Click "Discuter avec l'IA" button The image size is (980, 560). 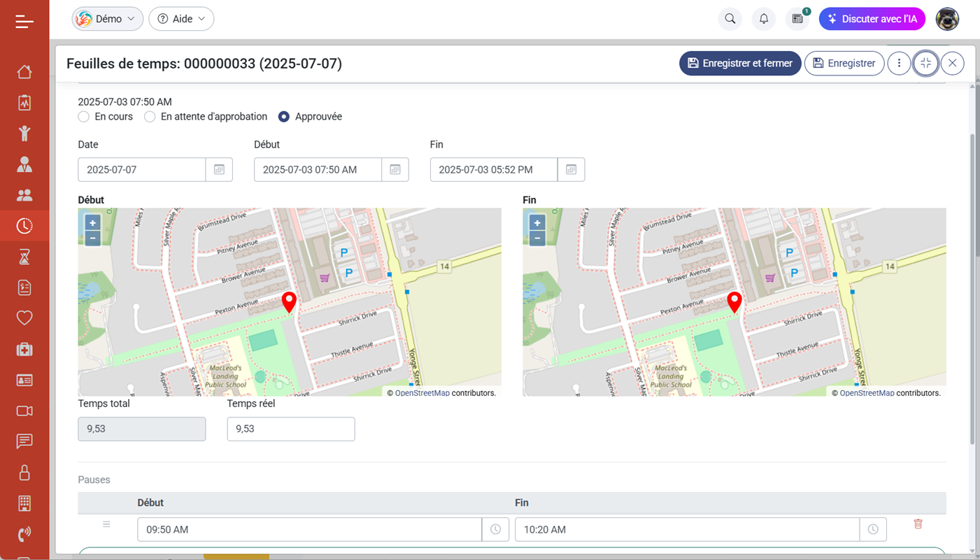click(872, 19)
